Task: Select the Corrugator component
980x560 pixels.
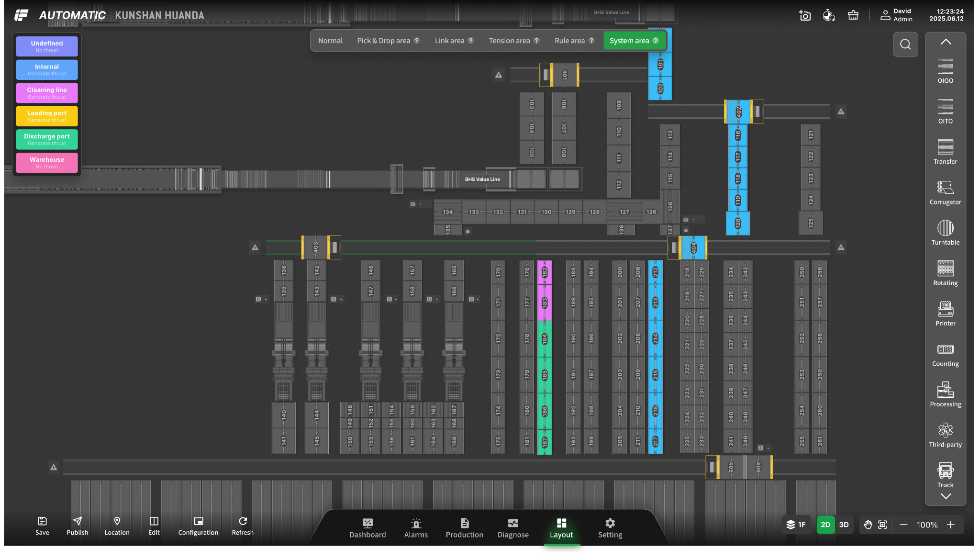Action: 946,192
